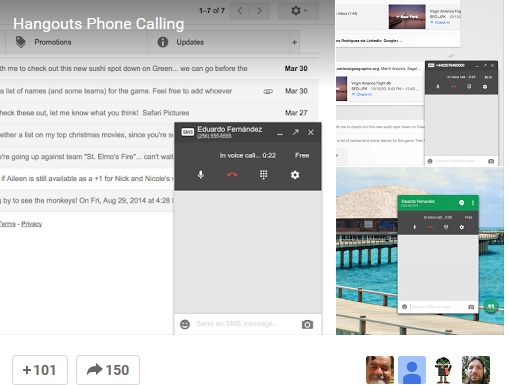
Task: Hang up the voice call
Action: (232, 175)
